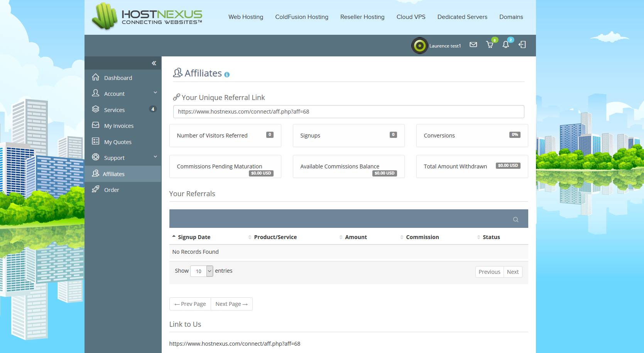Click the search magnifier in referrals table

(x=516, y=219)
